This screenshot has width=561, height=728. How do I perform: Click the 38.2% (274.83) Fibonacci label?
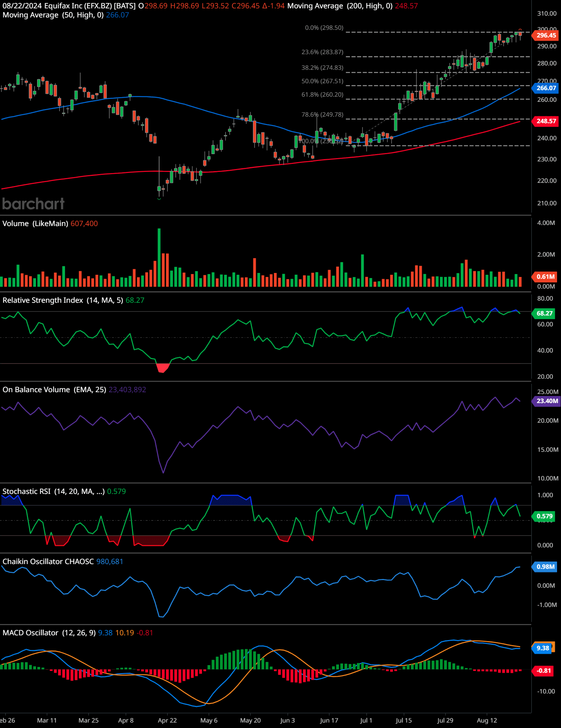322,68
